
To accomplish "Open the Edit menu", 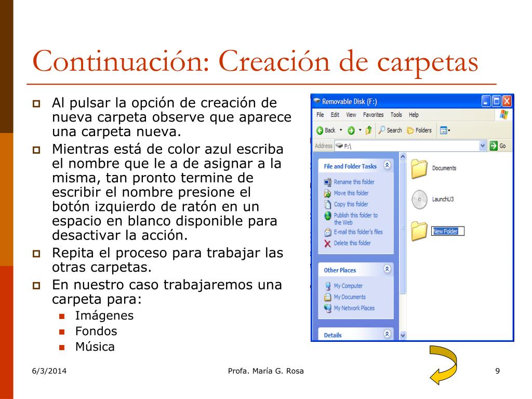I will 335,115.
